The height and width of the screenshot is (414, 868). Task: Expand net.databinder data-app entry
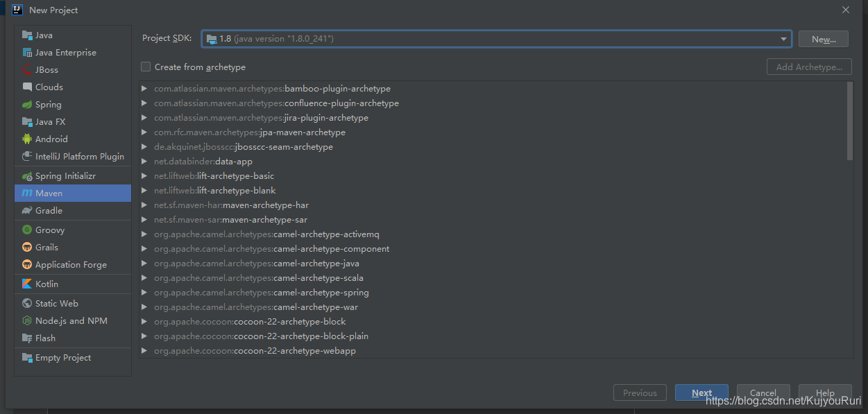click(144, 162)
